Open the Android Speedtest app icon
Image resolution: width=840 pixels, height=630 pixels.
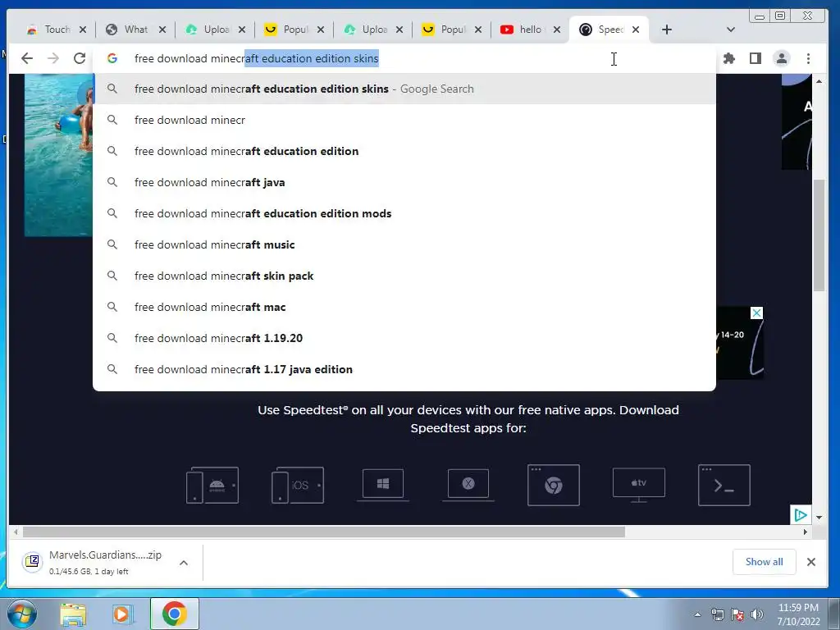[212, 485]
